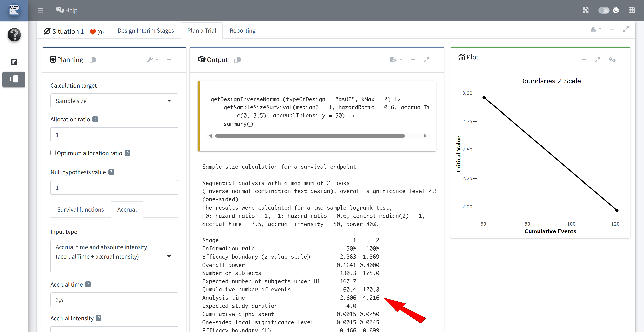Screen dimensions: 644x332
Task: Click the hamburger menu icon
Action: click(x=41, y=10)
